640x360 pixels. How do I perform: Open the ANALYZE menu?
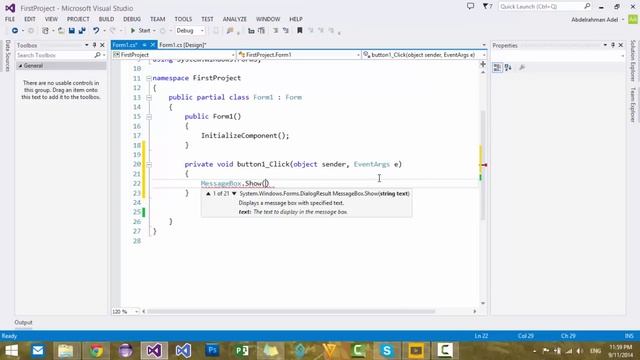coord(234,19)
